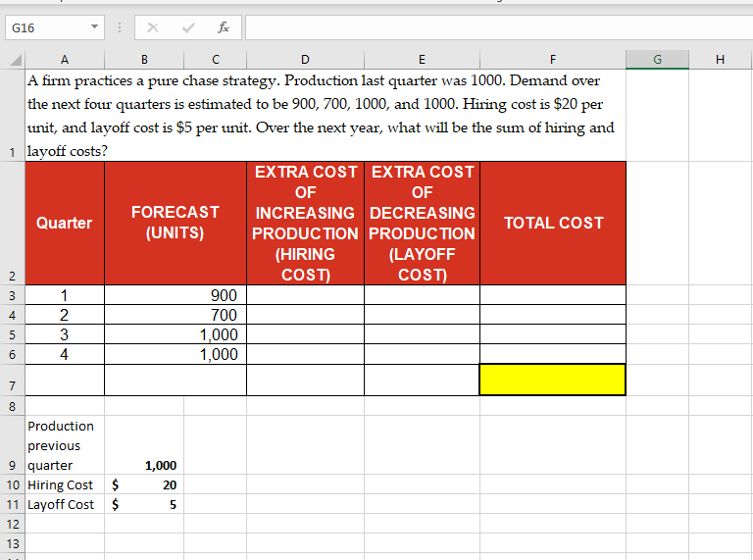This screenshot has height=560, width=753.
Task: Click the layoff cost value 5
Action: coord(144,504)
